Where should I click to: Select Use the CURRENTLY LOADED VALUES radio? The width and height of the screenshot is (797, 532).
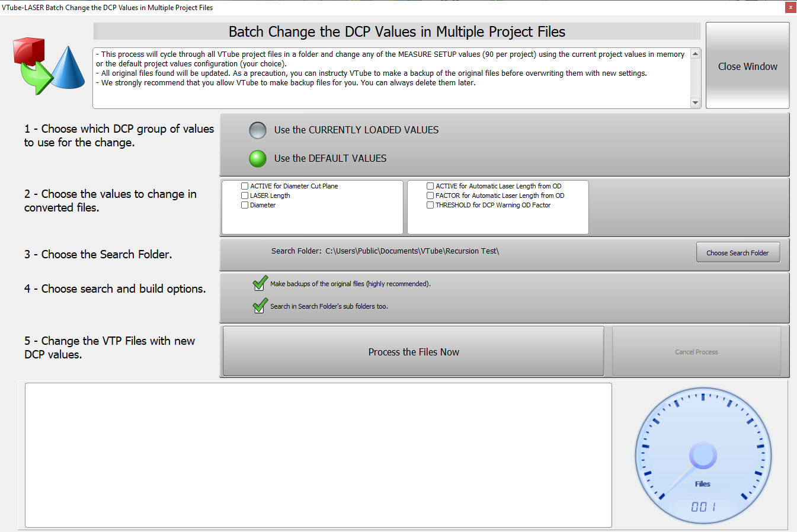tap(258, 130)
